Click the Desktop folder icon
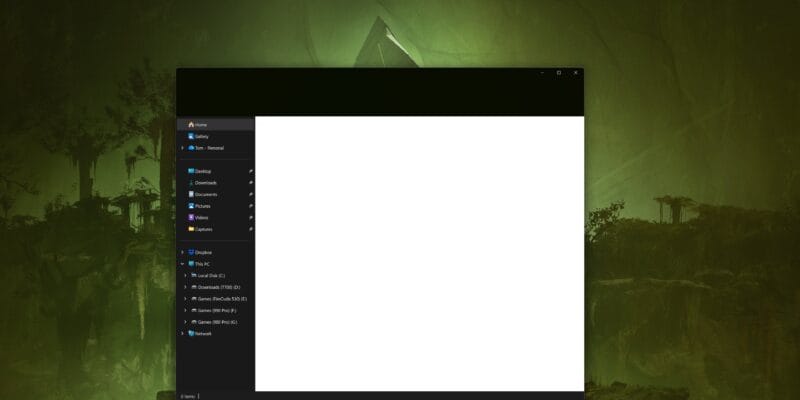Viewport: 800px width, 400px height. [191, 171]
